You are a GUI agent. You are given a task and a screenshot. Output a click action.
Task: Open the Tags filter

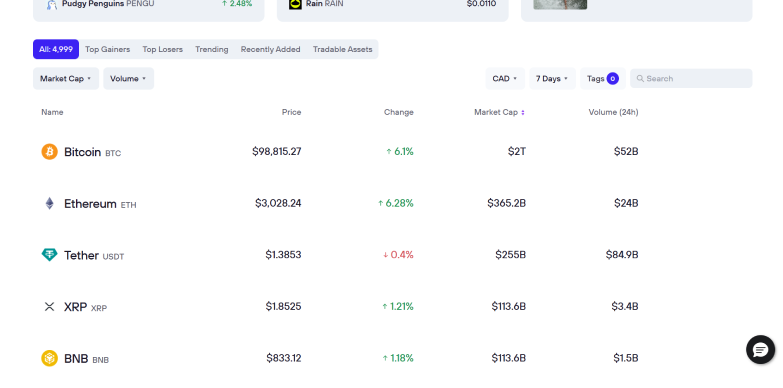point(603,78)
